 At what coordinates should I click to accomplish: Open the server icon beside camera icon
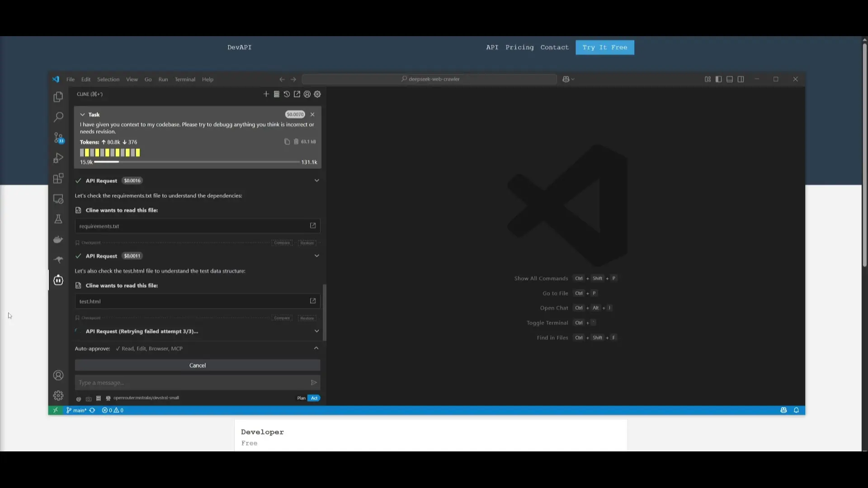(99, 399)
